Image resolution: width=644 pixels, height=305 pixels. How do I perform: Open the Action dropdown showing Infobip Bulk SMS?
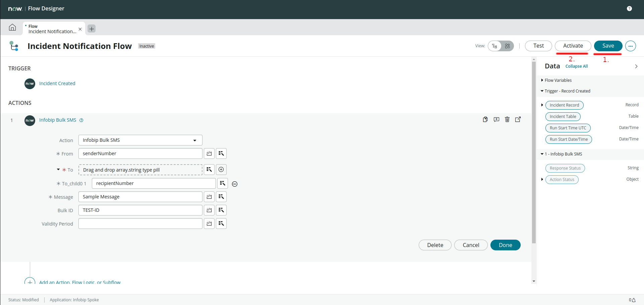coord(140,140)
